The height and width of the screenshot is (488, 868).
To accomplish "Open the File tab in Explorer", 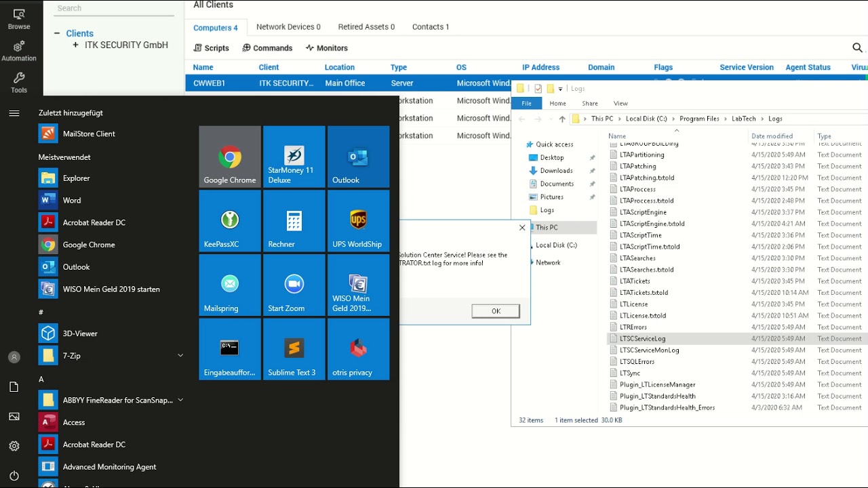I will 527,103.
